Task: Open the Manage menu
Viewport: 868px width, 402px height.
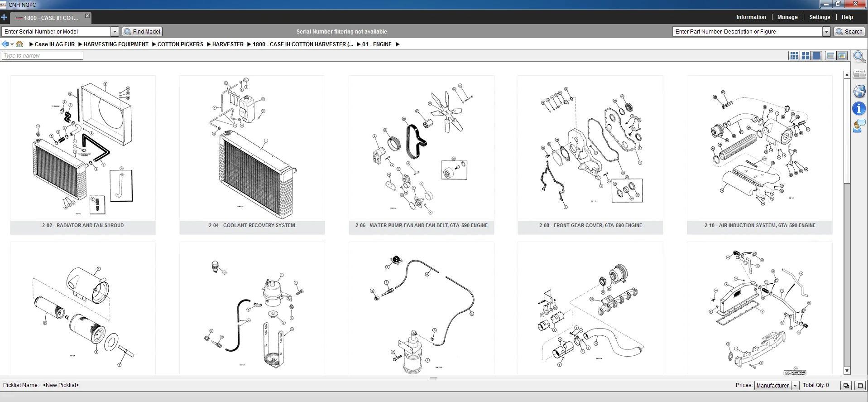Action: click(x=787, y=17)
